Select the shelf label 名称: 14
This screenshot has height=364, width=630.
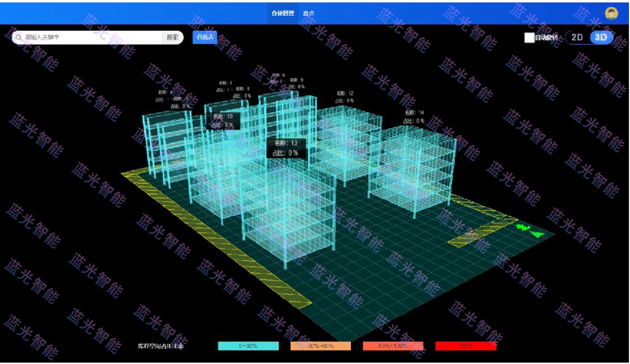click(x=414, y=117)
